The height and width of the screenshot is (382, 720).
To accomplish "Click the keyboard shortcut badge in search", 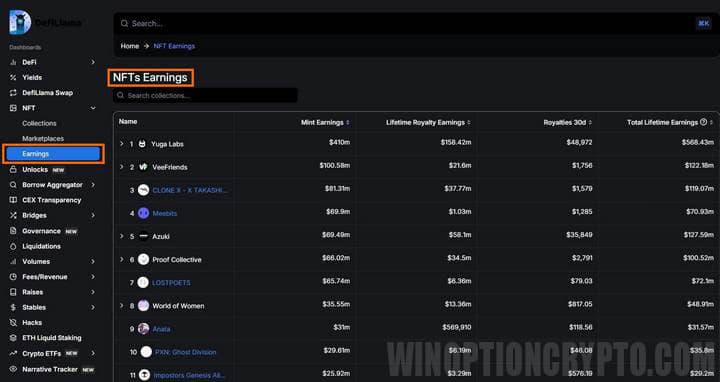I will click(x=703, y=23).
